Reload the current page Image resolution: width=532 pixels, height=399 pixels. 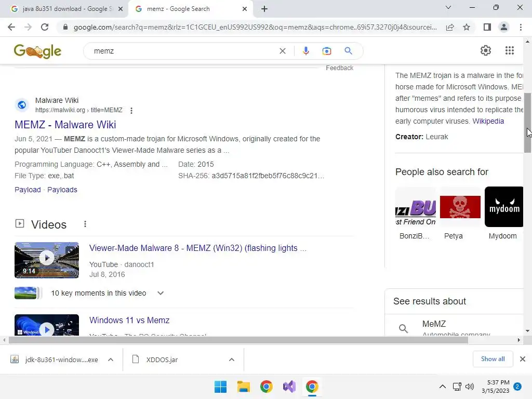pos(45,27)
